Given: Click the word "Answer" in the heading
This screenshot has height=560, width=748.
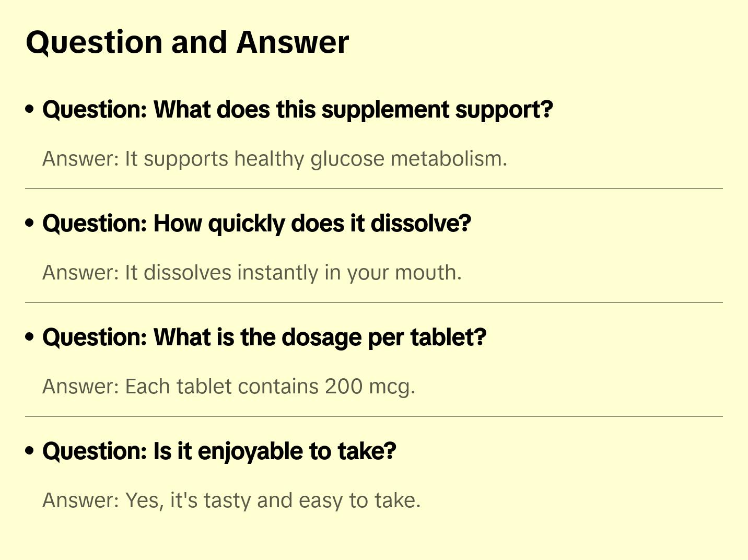Looking at the screenshot, I should (x=293, y=42).
